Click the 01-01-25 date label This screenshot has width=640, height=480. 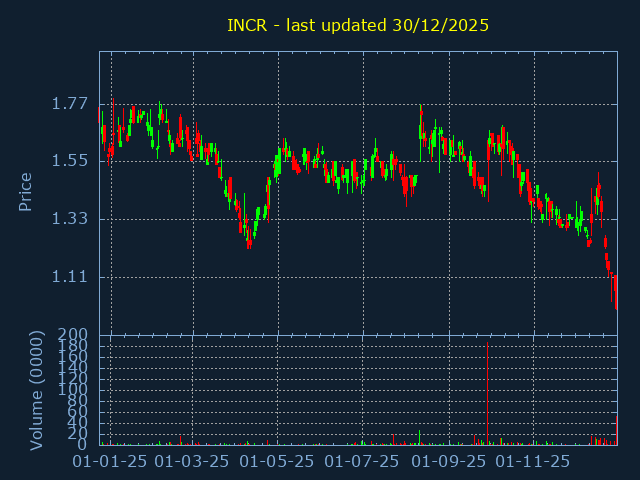(111, 462)
